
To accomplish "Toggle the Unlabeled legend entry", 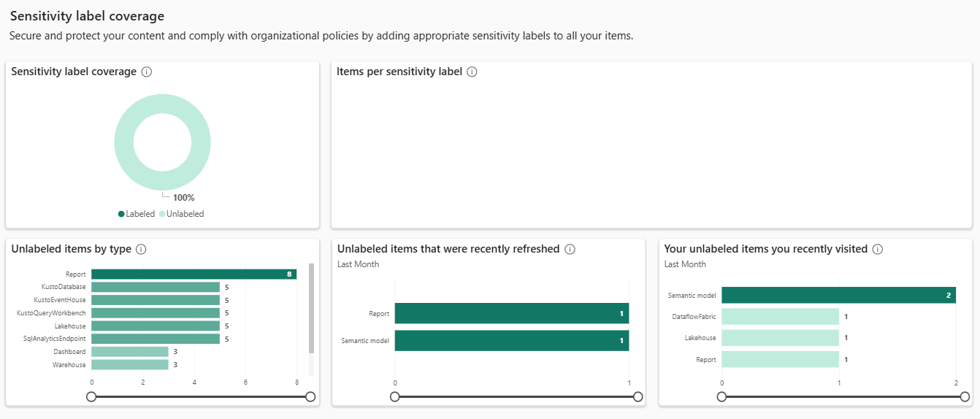I will click(182, 214).
